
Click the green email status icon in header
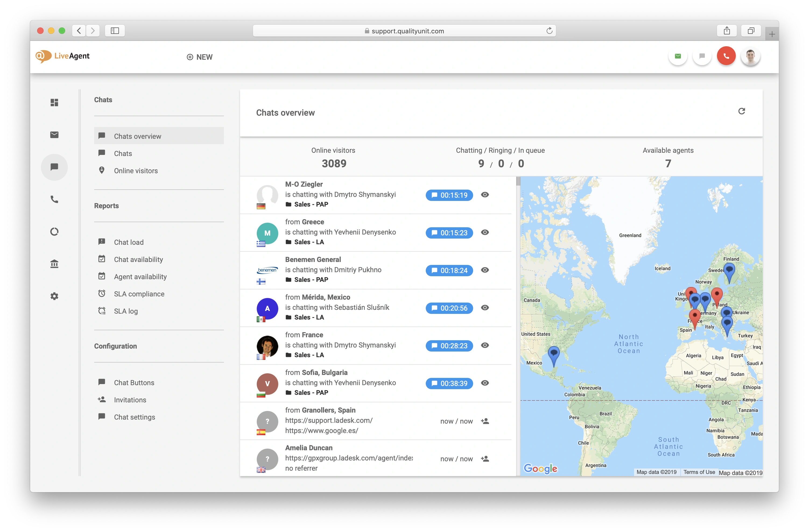678,56
